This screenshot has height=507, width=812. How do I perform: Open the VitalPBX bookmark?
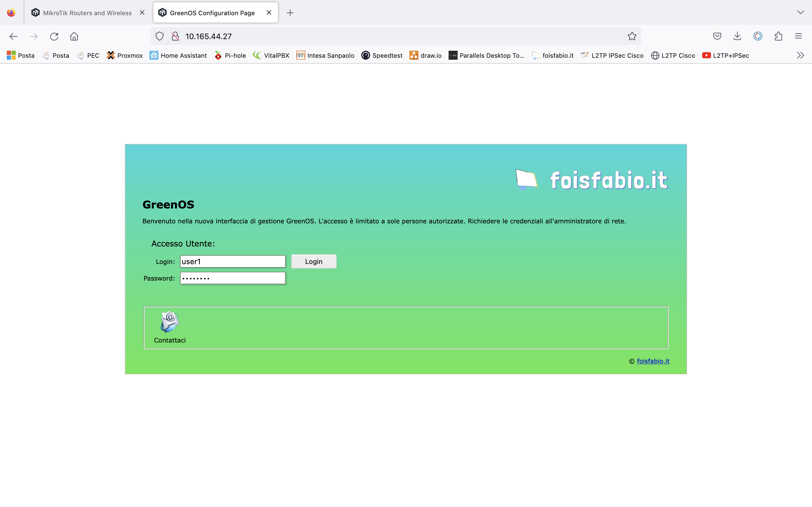[x=271, y=55]
